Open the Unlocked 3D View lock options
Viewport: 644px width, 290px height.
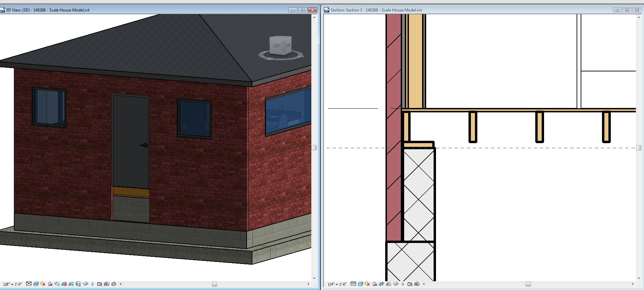click(78, 284)
